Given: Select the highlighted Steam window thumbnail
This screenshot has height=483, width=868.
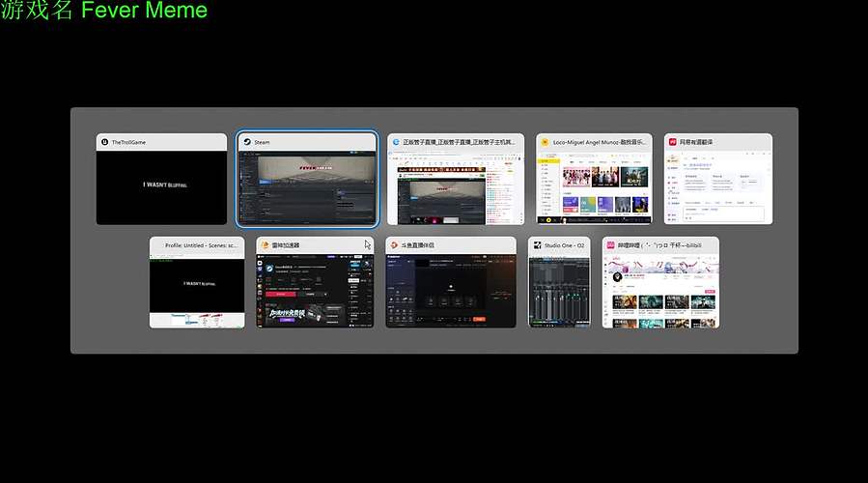Looking at the screenshot, I should pyautogui.click(x=307, y=187).
